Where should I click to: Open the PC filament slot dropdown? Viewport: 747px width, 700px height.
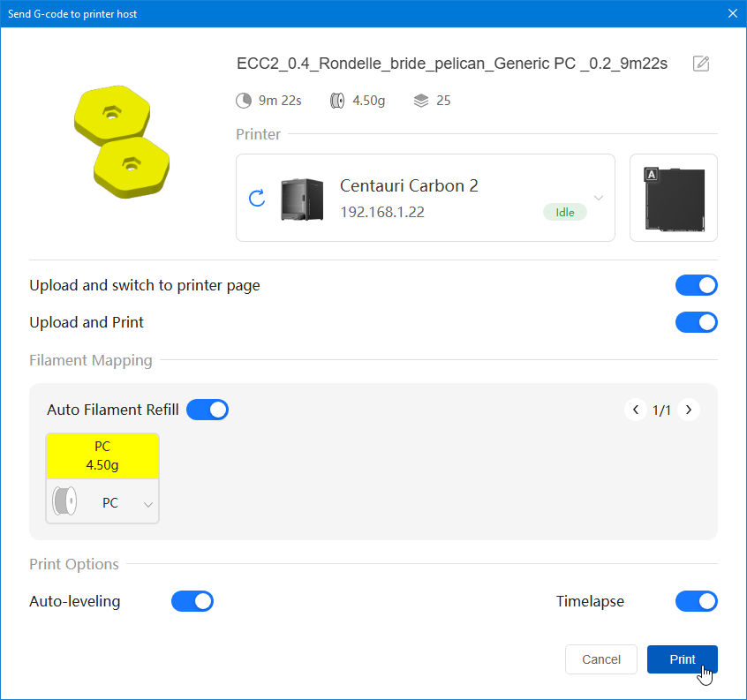tap(147, 504)
